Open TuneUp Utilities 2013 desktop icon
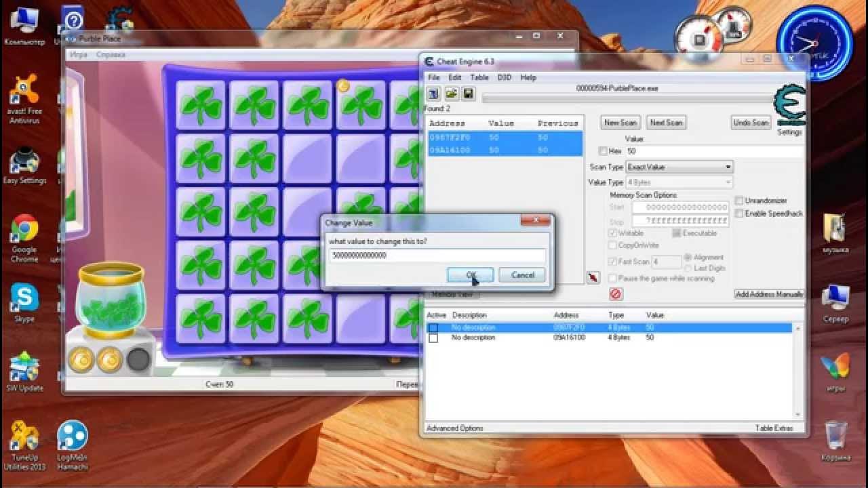Image resolution: width=868 pixels, height=488 pixels. [25, 445]
